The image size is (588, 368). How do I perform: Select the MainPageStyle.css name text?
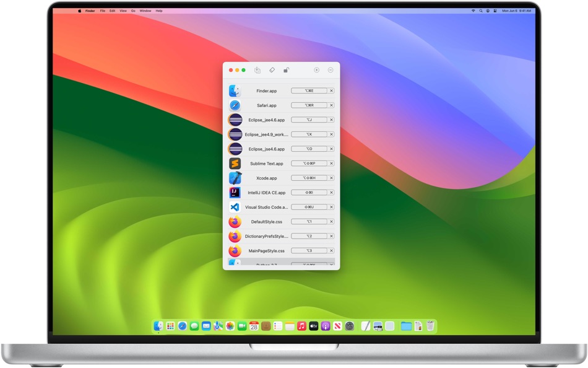(267, 251)
